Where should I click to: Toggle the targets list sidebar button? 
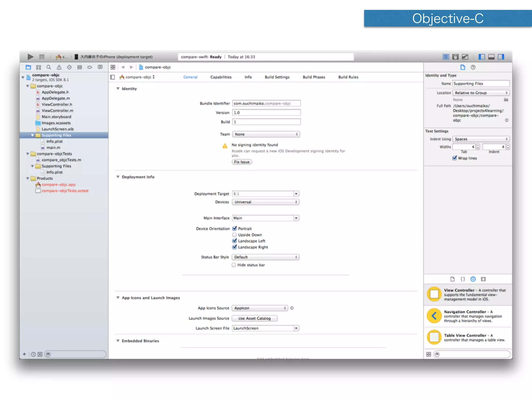[112, 77]
